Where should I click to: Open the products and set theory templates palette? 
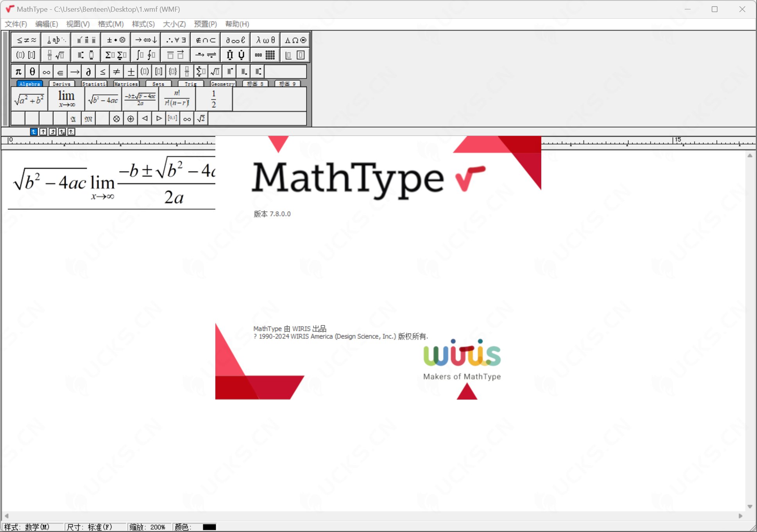click(236, 55)
